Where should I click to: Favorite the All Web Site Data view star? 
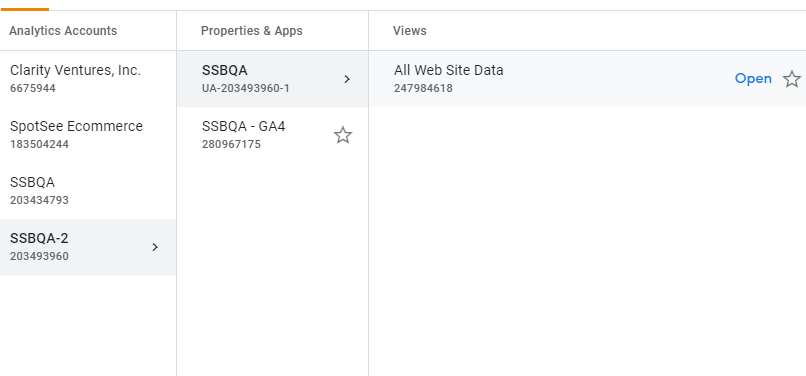tap(792, 79)
